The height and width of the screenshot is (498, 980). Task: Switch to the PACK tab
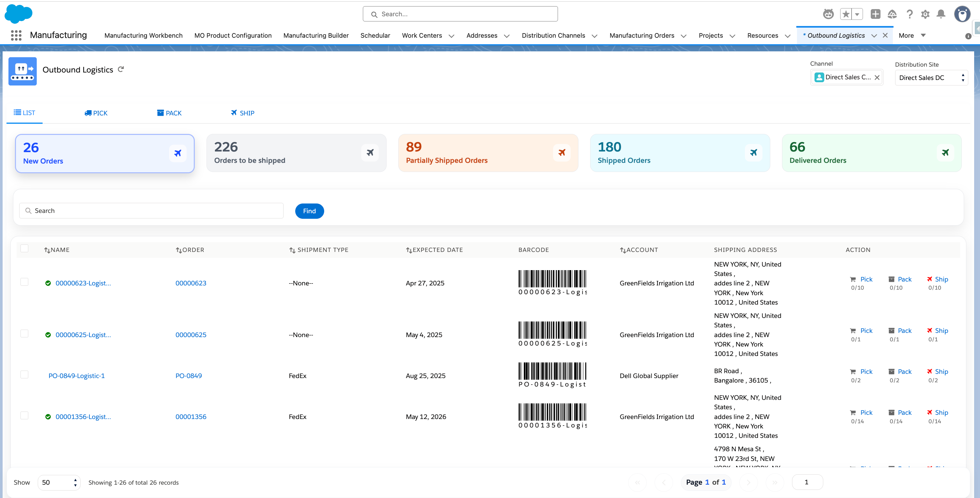[169, 113]
